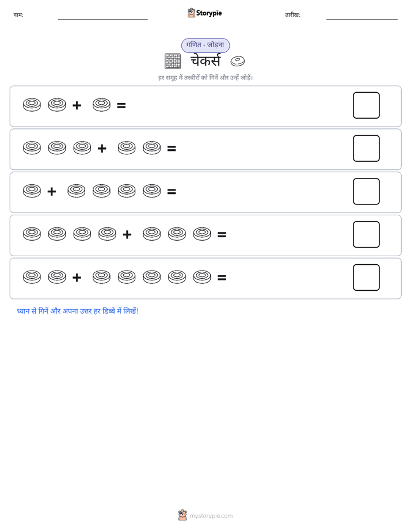This screenshot has height=532, width=411.
Task: Click the last checker in row five
Action: coord(202,277)
